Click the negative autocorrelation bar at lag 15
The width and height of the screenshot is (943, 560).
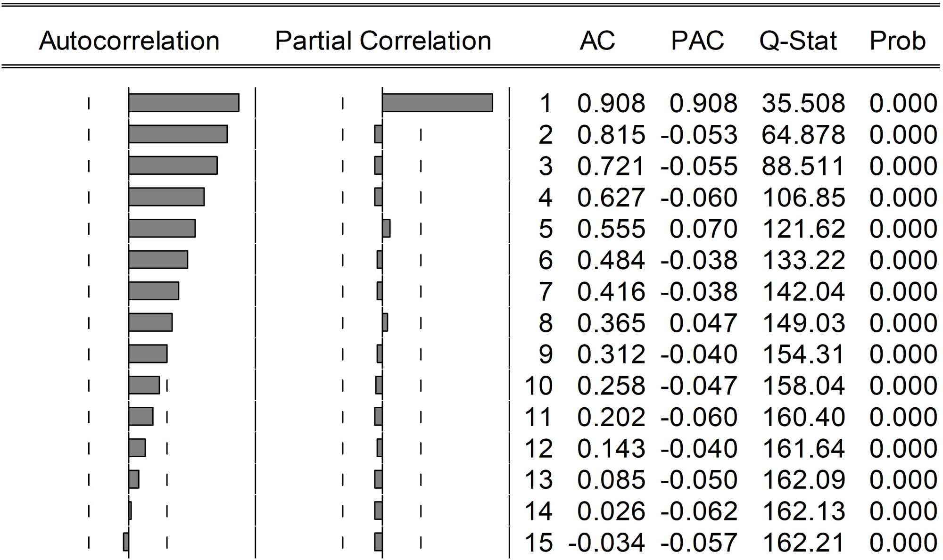126,542
